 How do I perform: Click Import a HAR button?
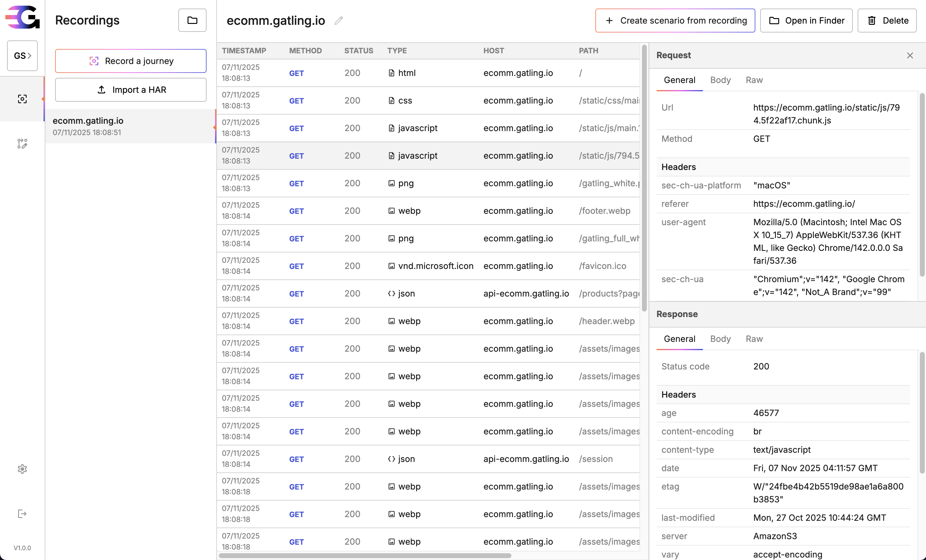pos(131,90)
